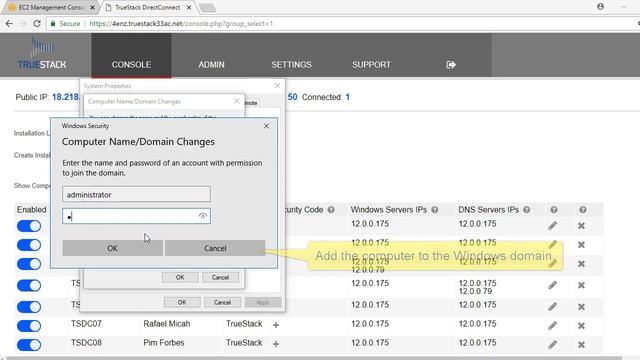Click the Connected count 1 link

click(x=348, y=97)
